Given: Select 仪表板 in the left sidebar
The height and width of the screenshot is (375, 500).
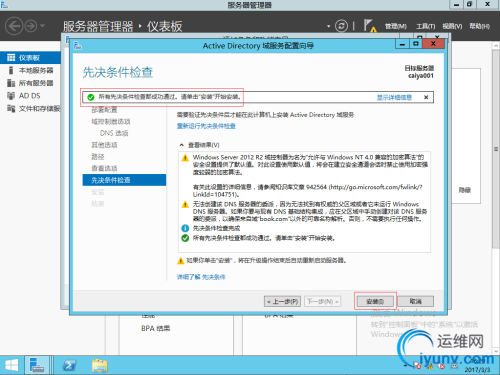Looking at the screenshot, I should coord(30,58).
